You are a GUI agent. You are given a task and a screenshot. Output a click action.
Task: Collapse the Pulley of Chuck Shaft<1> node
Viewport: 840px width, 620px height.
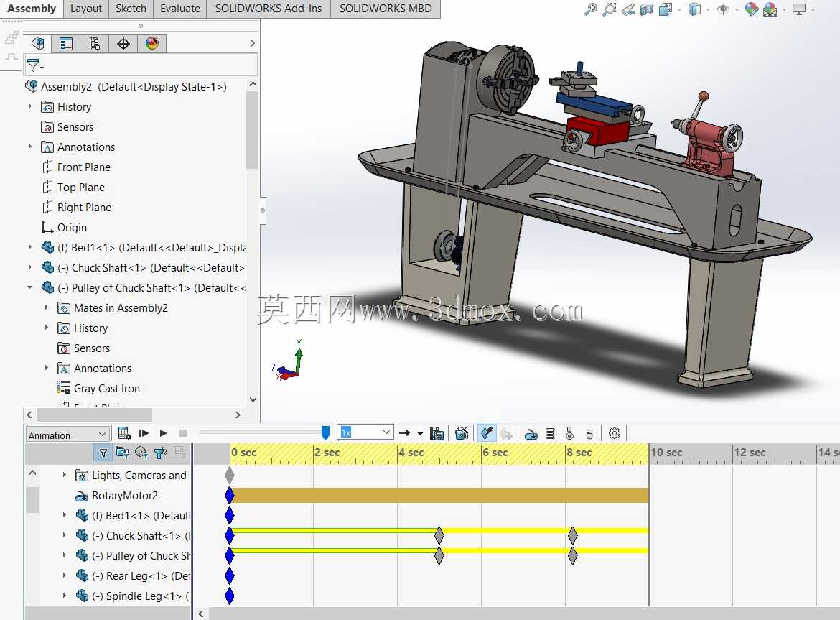coord(30,287)
